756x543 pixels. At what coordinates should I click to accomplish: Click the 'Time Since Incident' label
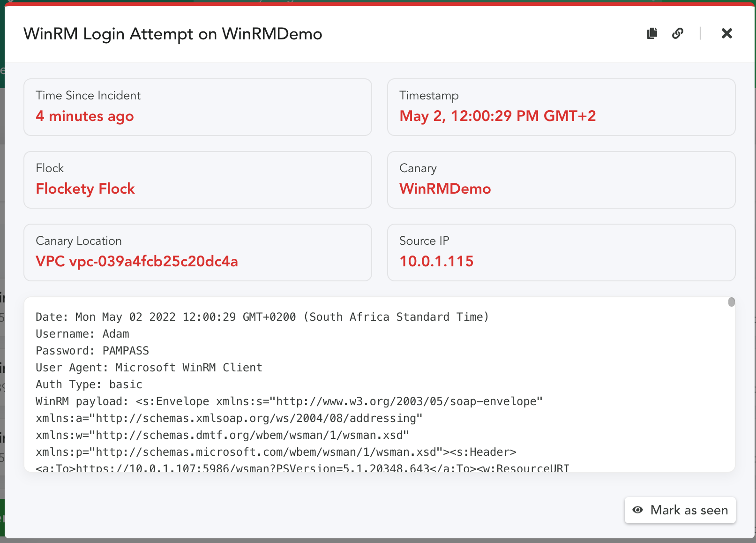tap(88, 95)
